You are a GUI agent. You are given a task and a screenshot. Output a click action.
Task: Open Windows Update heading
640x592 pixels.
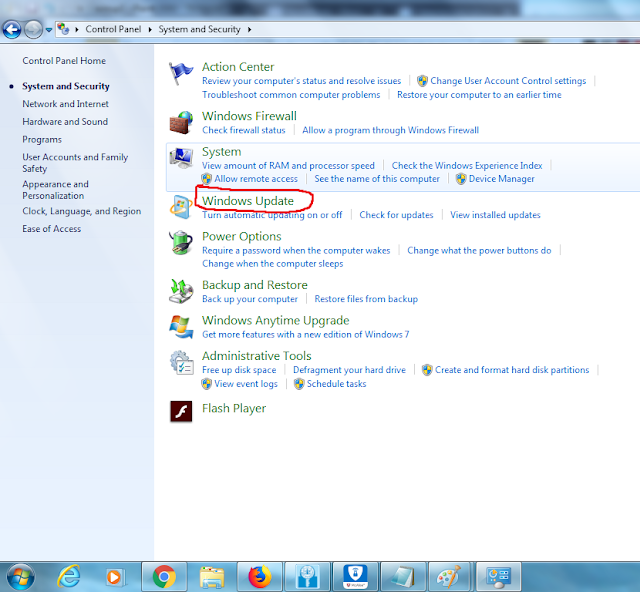pyautogui.click(x=248, y=201)
